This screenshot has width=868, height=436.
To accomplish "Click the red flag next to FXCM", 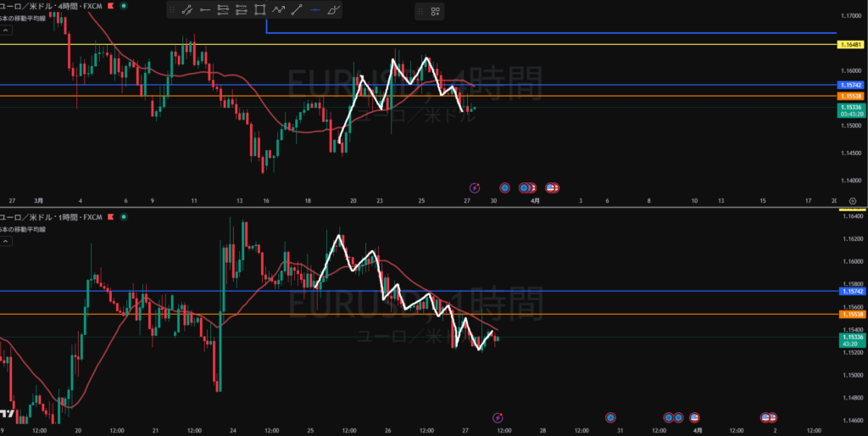I will click(x=109, y=5).
